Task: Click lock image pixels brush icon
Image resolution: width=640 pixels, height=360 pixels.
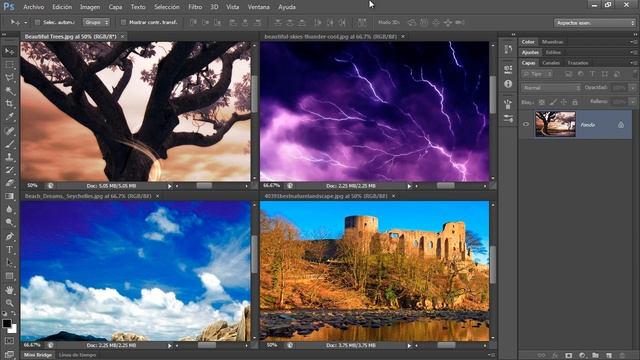Action: coord(553,102)
